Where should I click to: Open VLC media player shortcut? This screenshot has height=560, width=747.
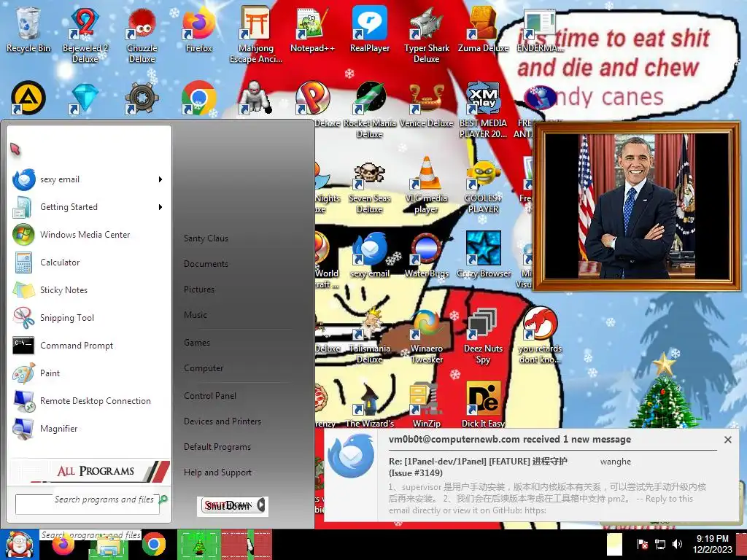point(426,186)
